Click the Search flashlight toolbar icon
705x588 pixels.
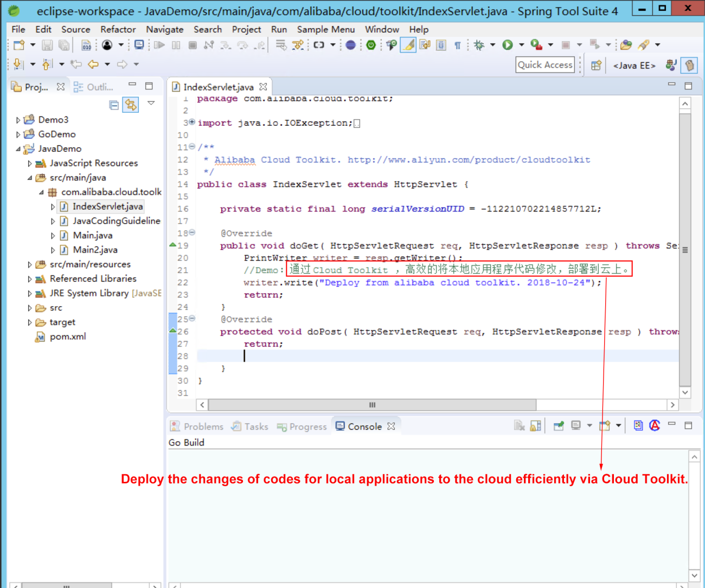(644, 45)
